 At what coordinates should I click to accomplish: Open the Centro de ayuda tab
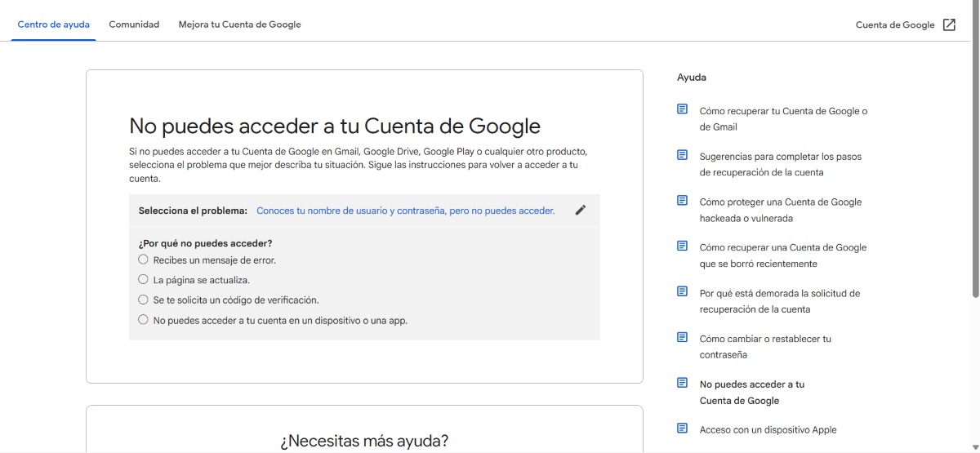[x=54, y=24]
